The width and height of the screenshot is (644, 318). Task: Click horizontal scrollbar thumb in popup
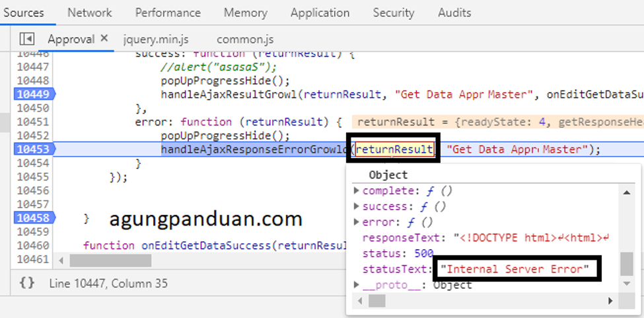(x=377, y=301)
